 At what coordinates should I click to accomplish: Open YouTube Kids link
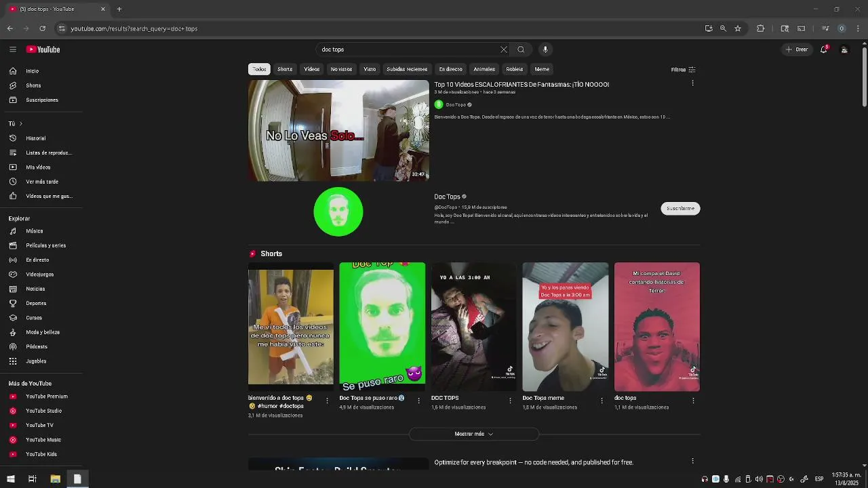[x=45, y=454]
